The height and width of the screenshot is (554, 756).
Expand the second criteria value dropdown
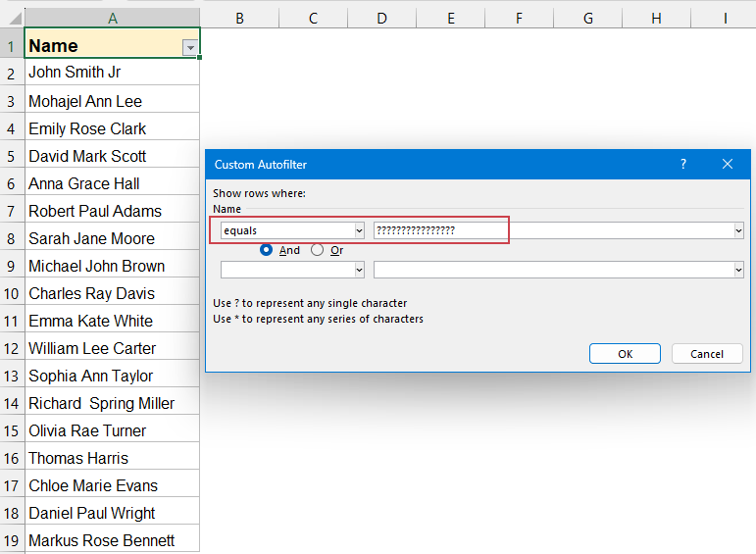[x=737, y=270]
